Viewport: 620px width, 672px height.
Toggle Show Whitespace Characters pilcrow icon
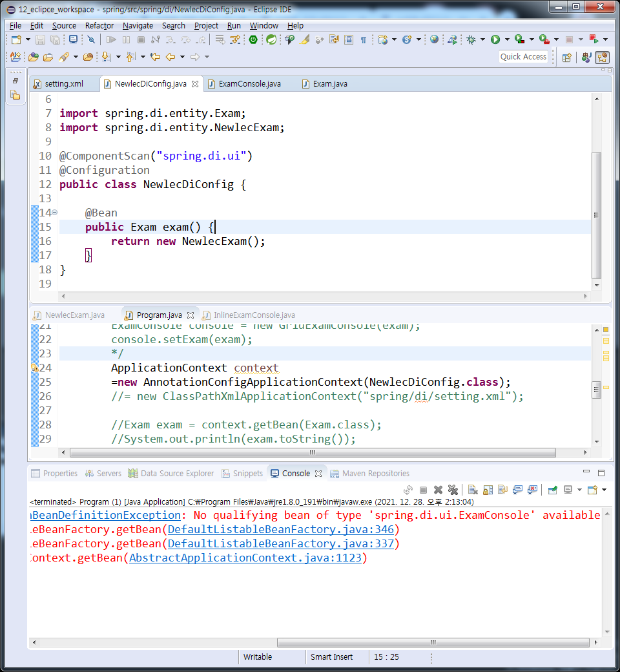click(x=364, y=40)
